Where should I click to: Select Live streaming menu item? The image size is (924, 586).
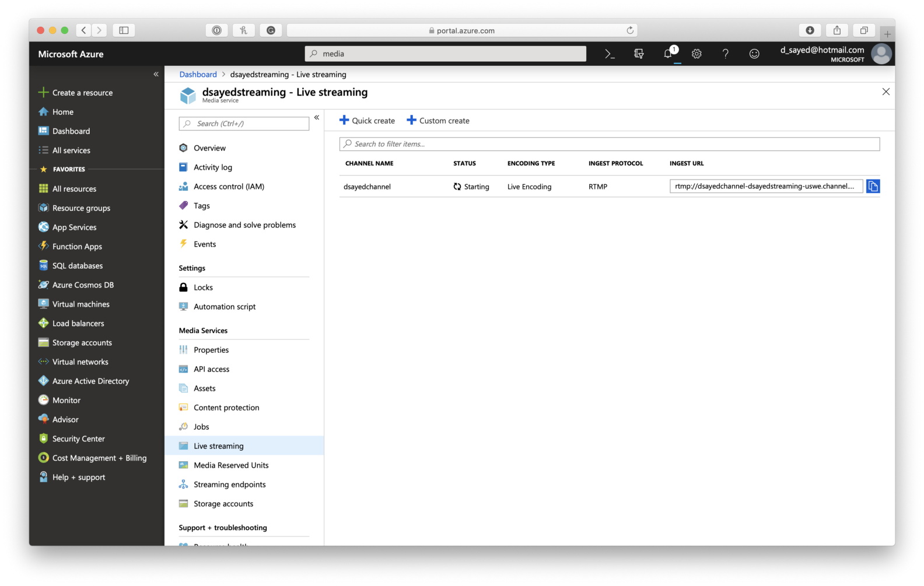click(x=244, y=446)
